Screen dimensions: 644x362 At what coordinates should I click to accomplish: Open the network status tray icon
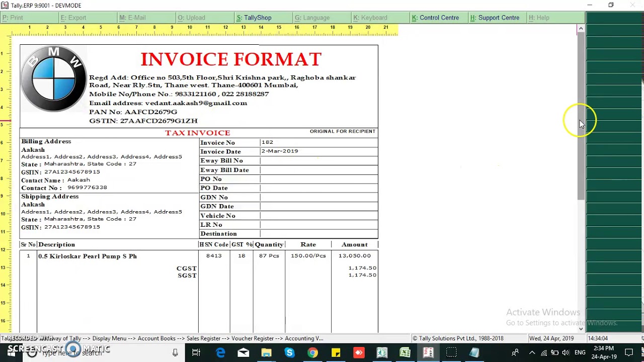(x=543, y=352)
